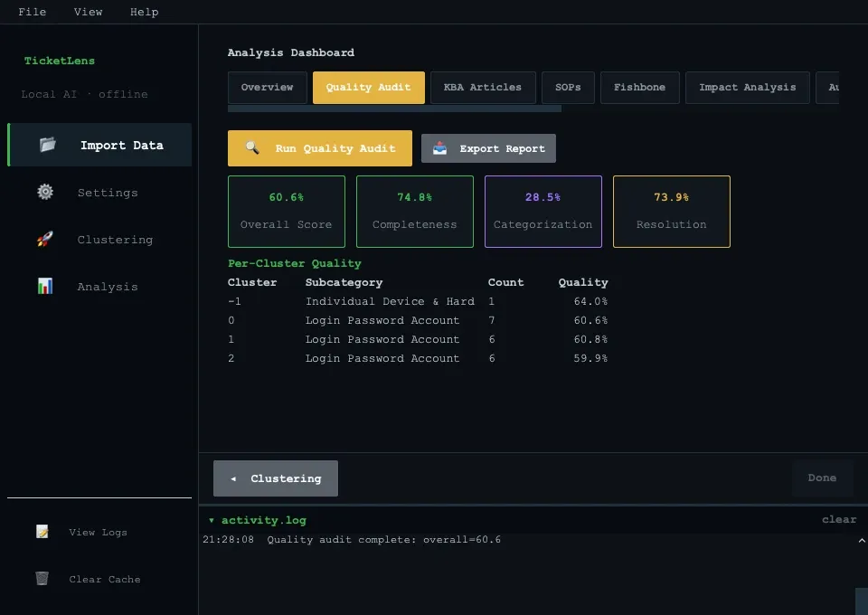Screen dimensions: 868x615
Task: Click clear link in activity log
Action: 839,519
